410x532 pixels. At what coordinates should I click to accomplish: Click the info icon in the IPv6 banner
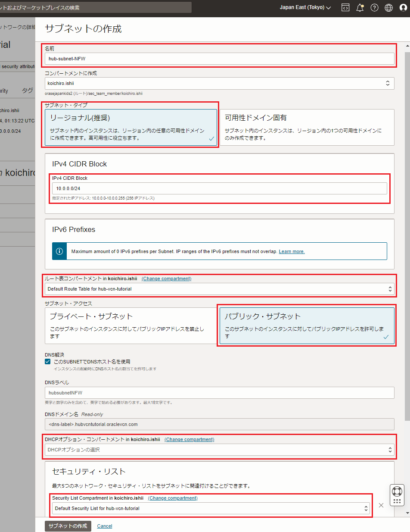59,251
